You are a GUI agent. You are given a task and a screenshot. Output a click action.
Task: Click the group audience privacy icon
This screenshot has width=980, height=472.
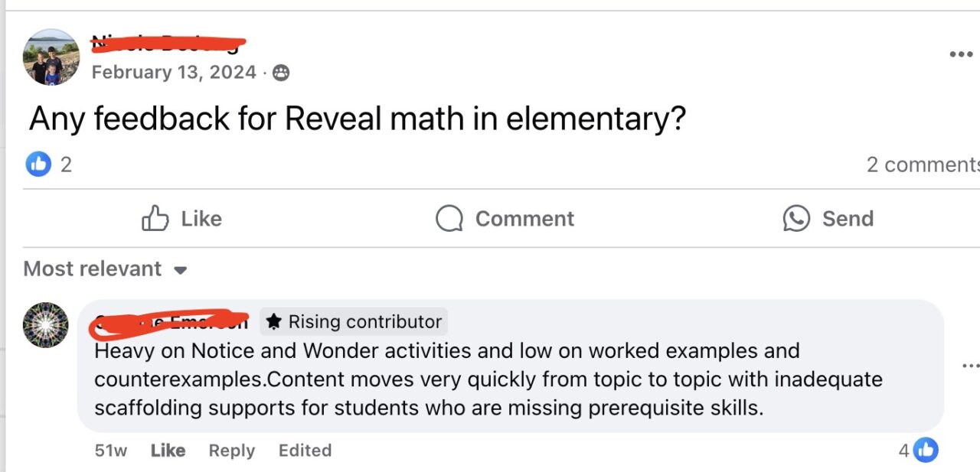pyautogui.click(x=281, y=73)
